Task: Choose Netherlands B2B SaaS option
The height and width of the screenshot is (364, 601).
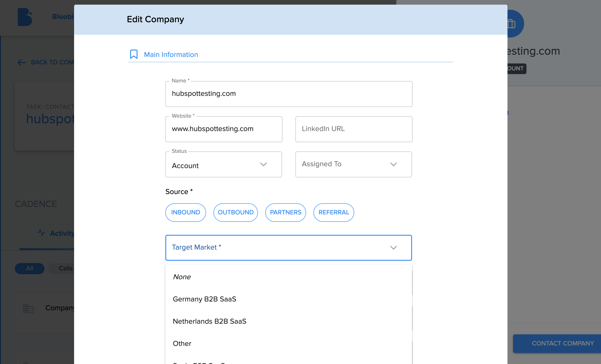Action: 288,321
